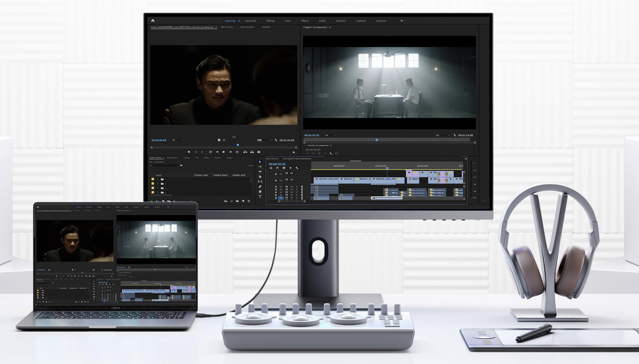Viewport: 639px width, 364px height.
Task: Switch to the Graphics workspace
Action: pos(341,21)
